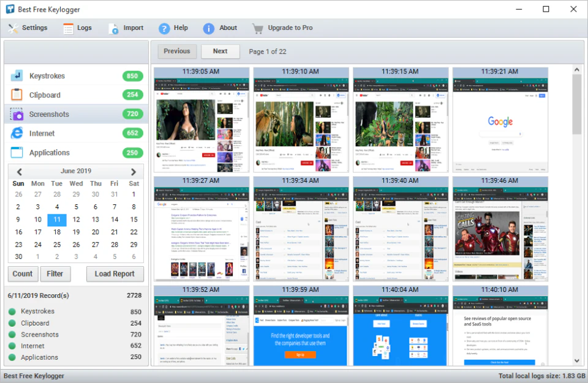Select June 11 on the calendar

point(56,219)
